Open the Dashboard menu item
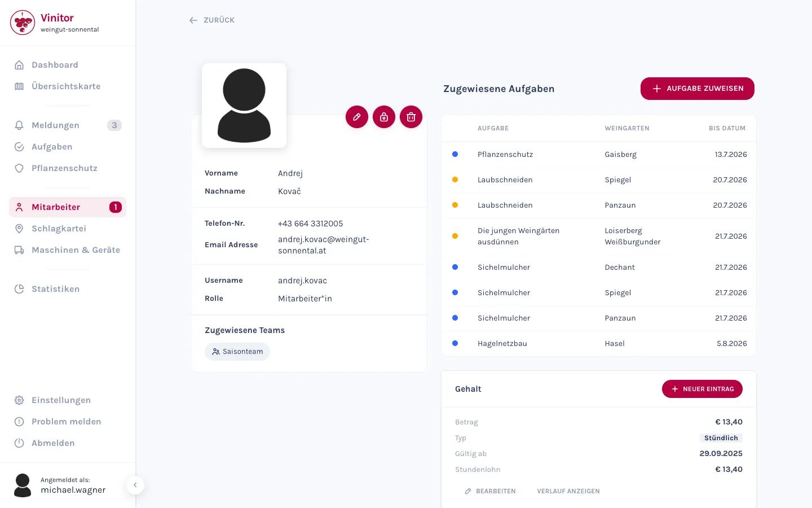The height and width of the screenshot is (508, 812). pyautogui.click(x=68, y=65)
